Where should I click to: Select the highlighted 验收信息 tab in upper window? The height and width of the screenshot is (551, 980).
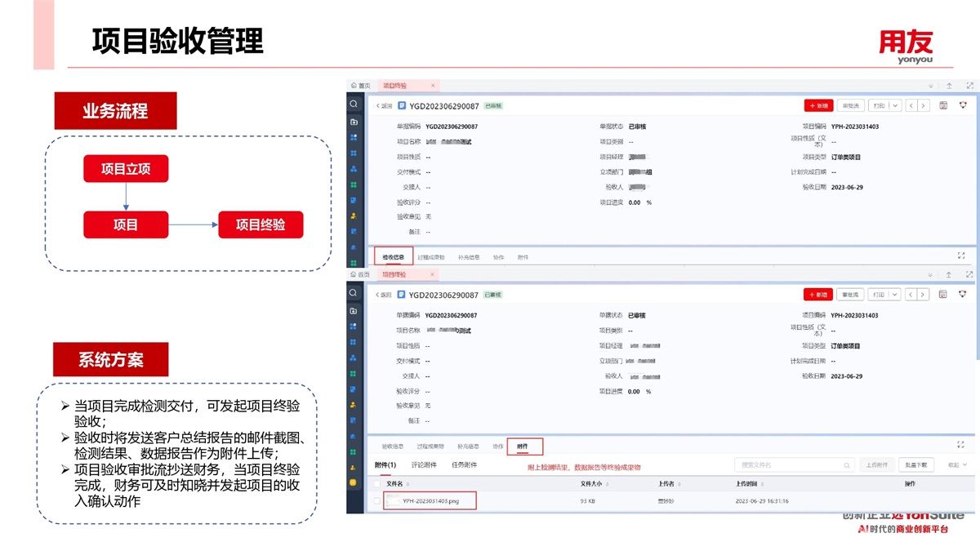click(x=394, y=257)
